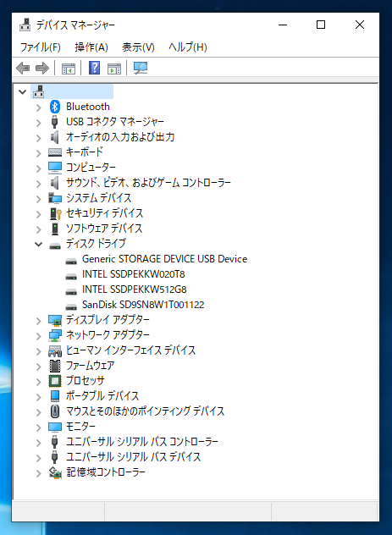Click the コンピューター monitor icon
Screen dimensions: 392x535
click(55, 168)
